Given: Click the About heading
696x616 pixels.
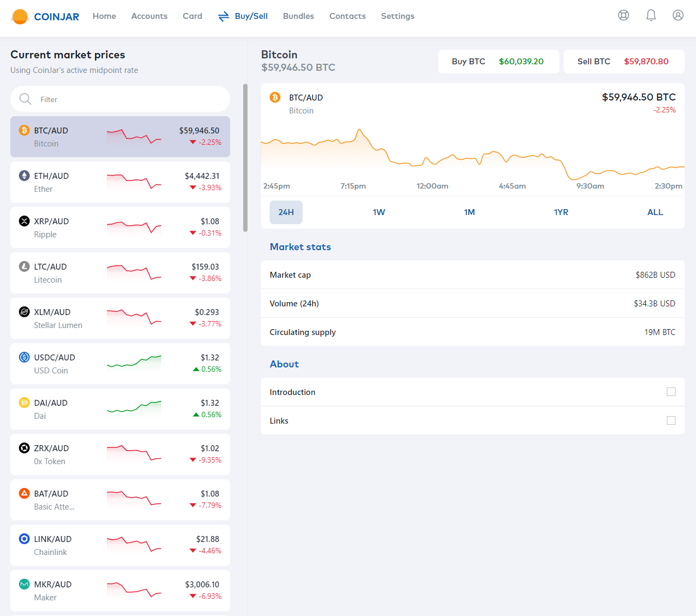Looking at the screenshot, I should (284, 364).
